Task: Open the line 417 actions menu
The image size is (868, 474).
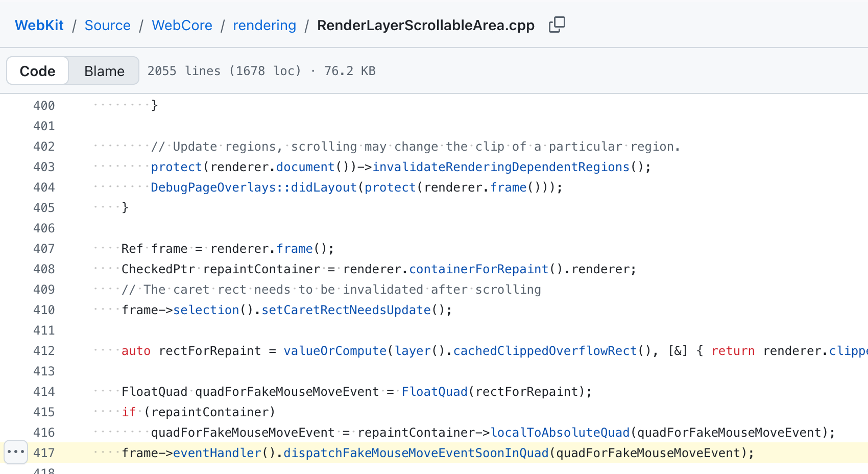Action: [16, 452]
